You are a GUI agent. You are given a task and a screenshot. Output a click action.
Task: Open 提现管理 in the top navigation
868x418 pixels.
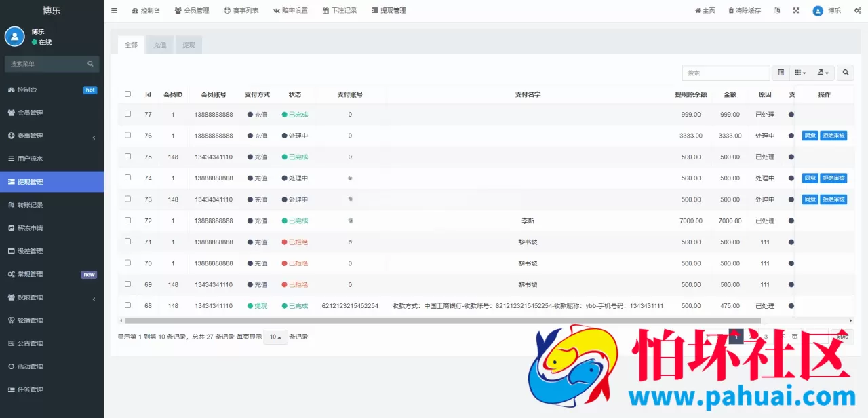(x=389, y=10)
